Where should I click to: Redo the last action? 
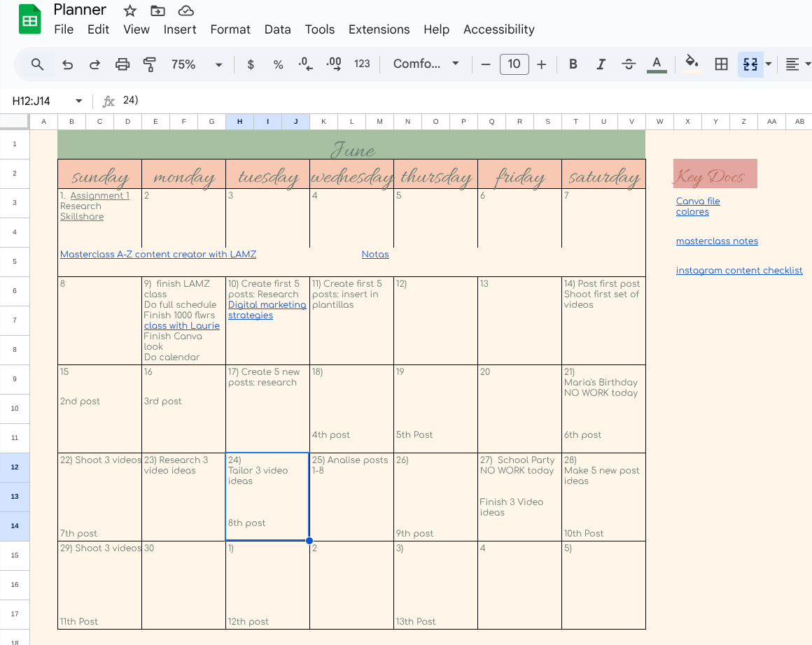pyautogui.click(x=94, y=64)
